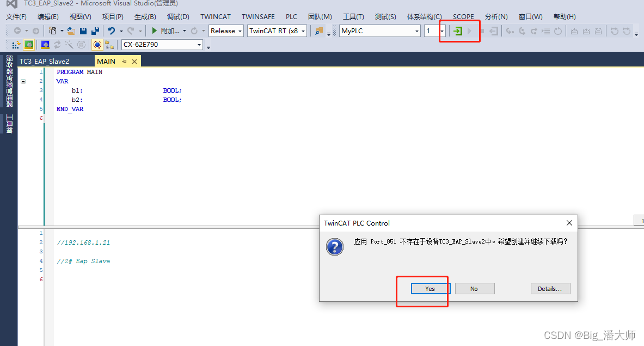
Task: Open the SCOPE menu
Action: click(x=463, y=17)
